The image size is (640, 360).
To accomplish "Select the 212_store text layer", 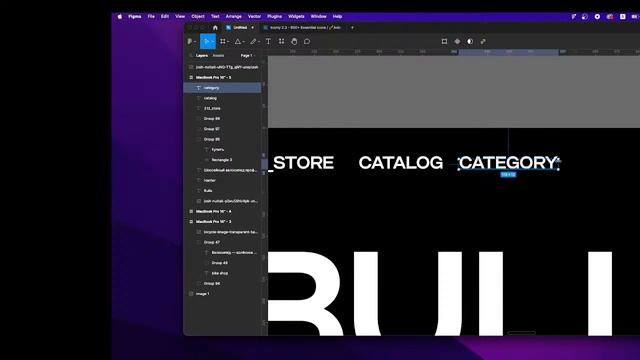I will click(222, 108).
